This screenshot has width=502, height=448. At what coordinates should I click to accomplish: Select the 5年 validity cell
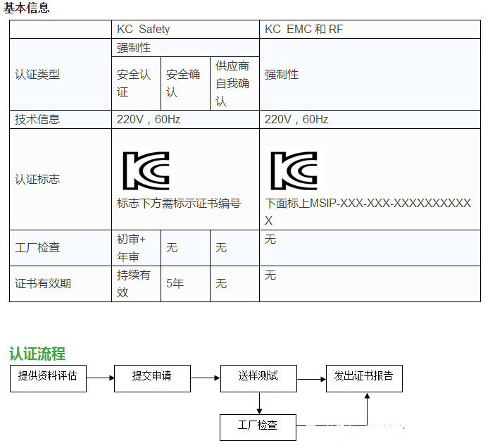click(x=175, y=284)
